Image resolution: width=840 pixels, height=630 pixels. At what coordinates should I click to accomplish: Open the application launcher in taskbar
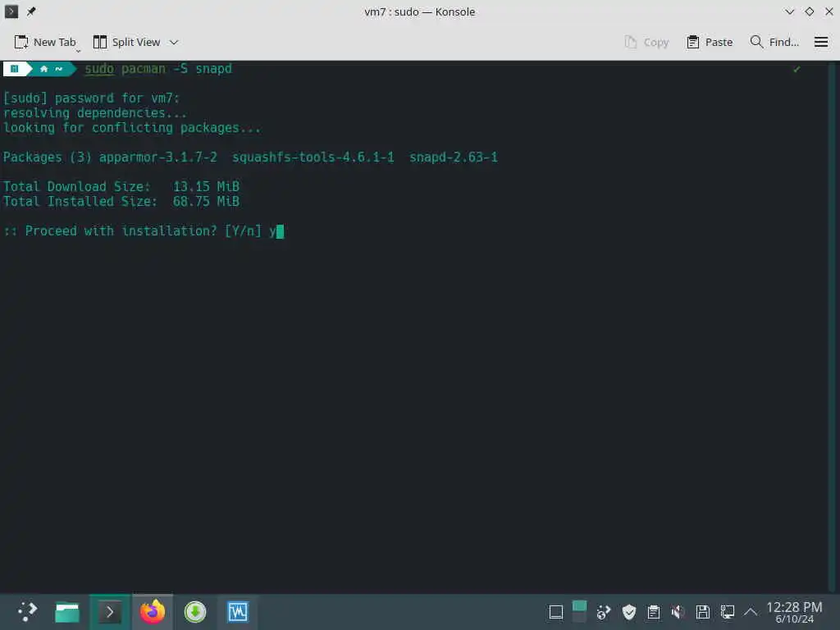27,612
